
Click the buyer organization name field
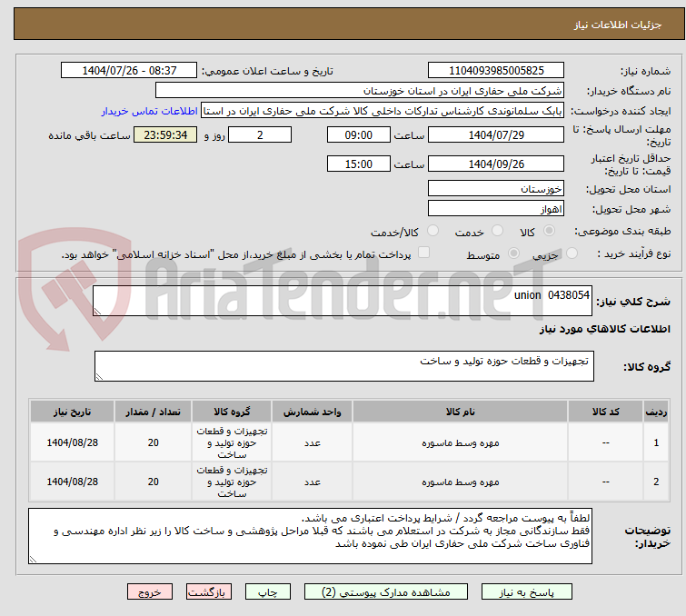(360, 91)
